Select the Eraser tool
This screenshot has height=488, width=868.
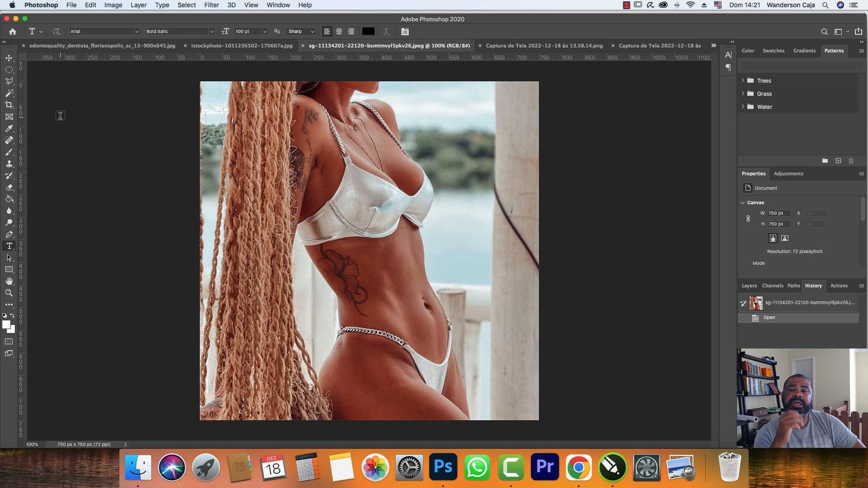9,187
